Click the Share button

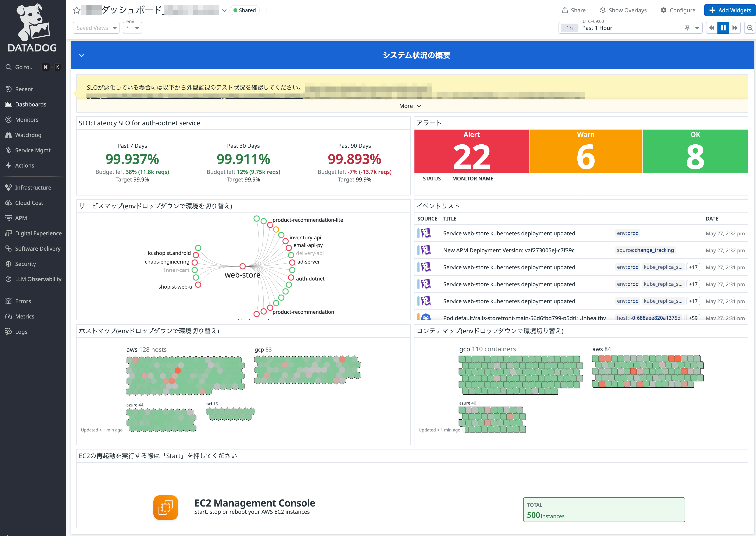point(574,10)
